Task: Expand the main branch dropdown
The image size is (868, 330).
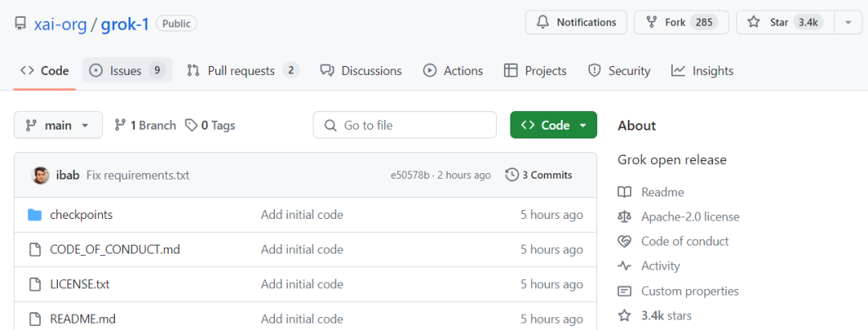Action: coord(58,125)
